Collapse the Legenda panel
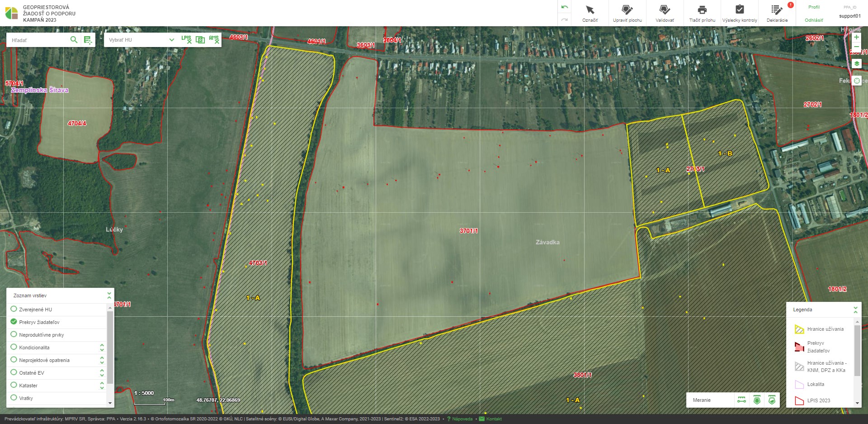This screenshot has height=424, width=868. 855,310
